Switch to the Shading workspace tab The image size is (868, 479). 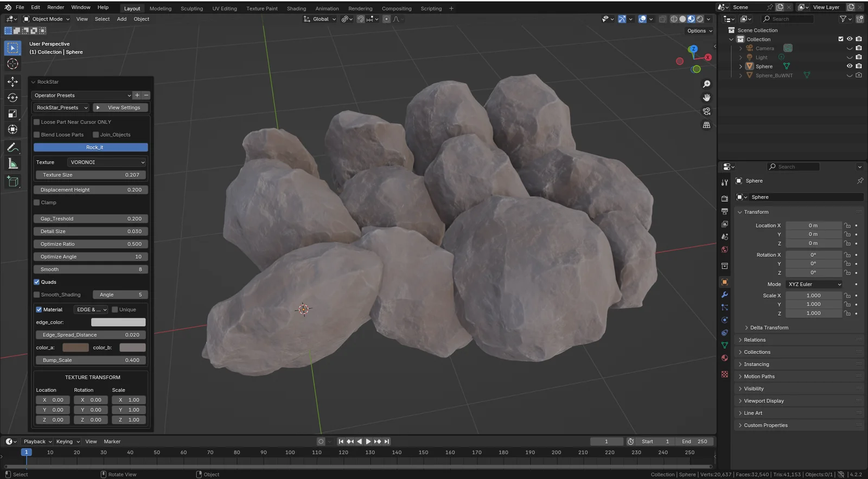click(x=296, y=9)
